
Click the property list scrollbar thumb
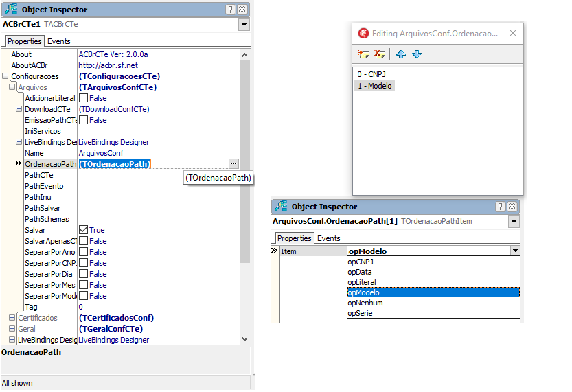coord(244,161)
